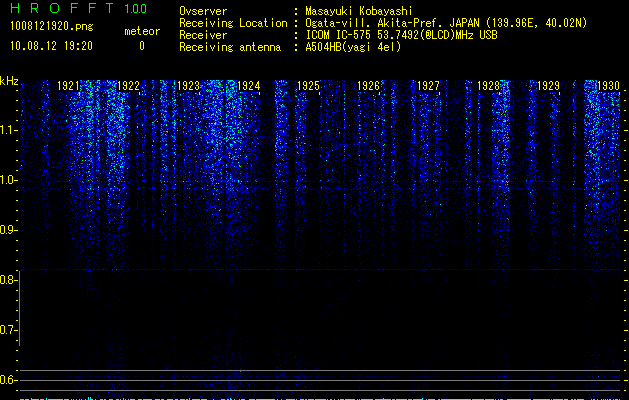Click the 0.7 kHz axis label

(x=8, y=330)
